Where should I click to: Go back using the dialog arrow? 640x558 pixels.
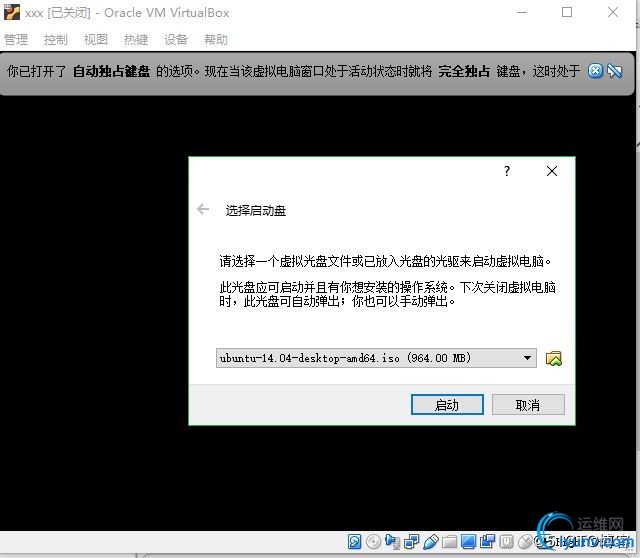[x=203, y=209]
